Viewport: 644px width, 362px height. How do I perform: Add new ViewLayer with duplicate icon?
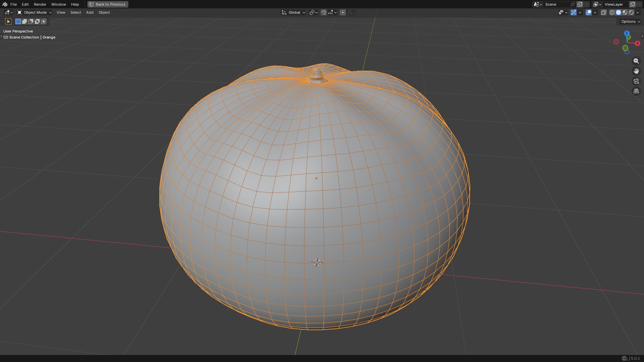(x=633, y=4)
